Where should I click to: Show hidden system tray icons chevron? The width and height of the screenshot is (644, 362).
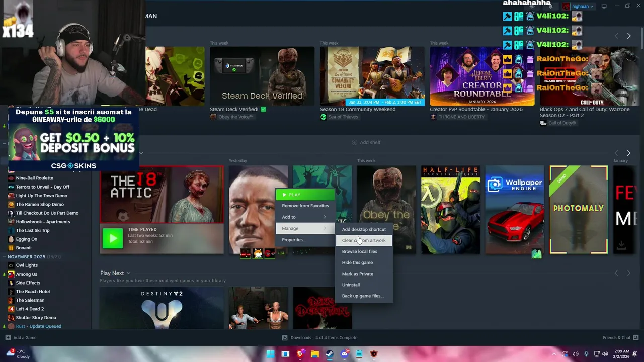[x=554, y=354]
